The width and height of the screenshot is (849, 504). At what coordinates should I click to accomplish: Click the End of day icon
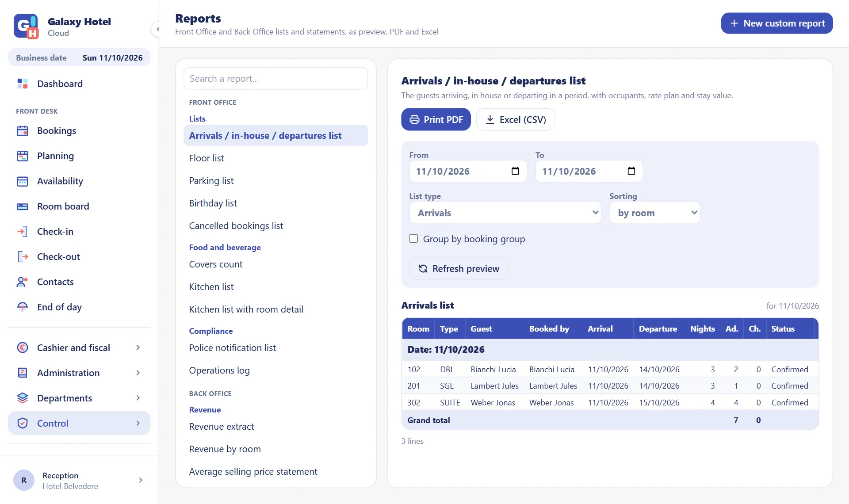(23, 307)
